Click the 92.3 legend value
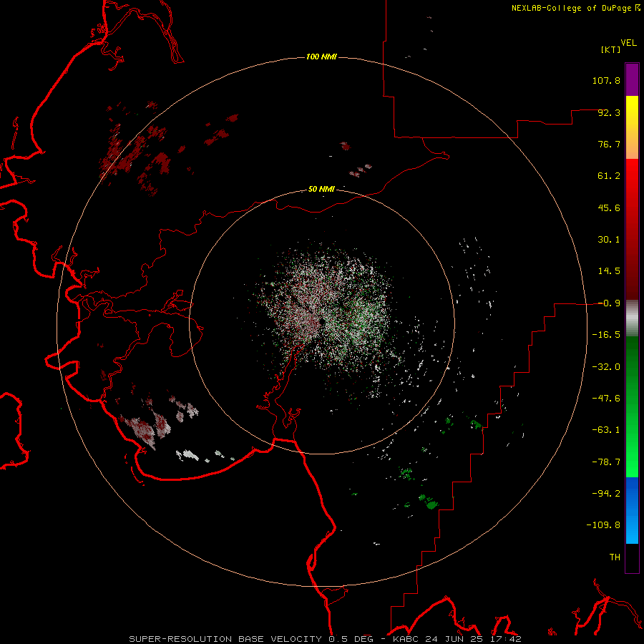 click(609, 112)
